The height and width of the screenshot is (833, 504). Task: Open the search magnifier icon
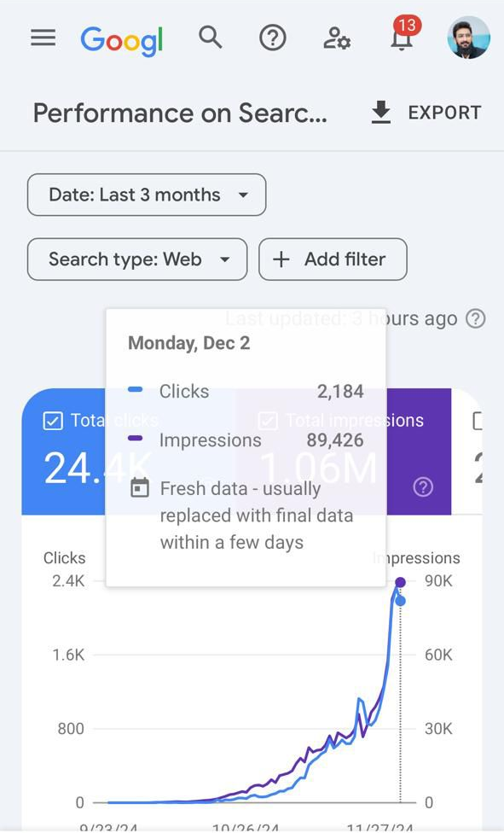point(211,38)
